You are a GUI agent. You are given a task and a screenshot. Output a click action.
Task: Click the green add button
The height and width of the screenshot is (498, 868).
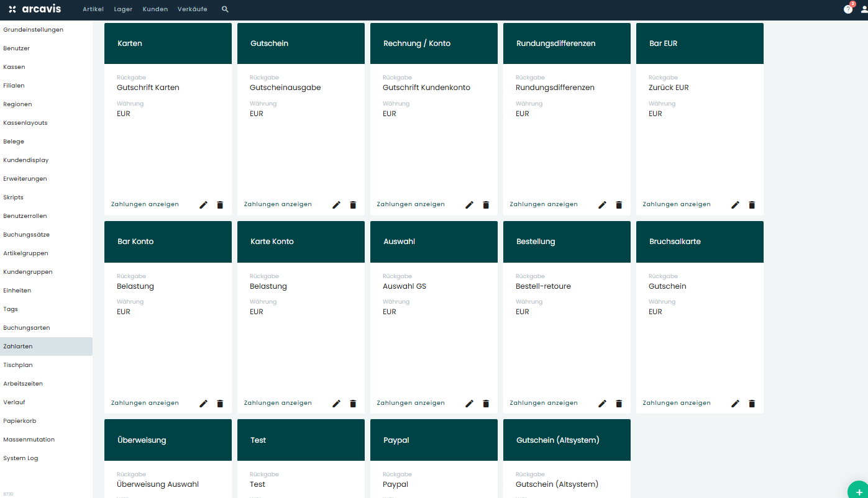pos(859,490)
